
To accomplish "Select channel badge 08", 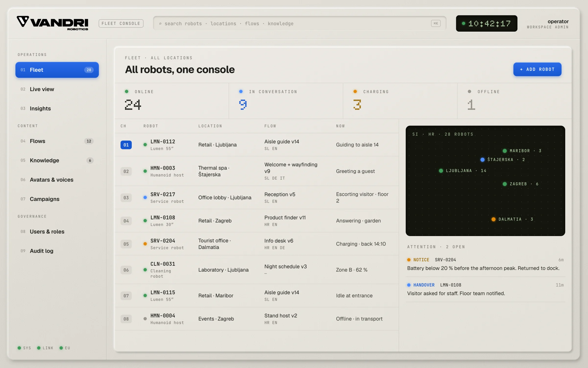I will (x=126, y=319).
